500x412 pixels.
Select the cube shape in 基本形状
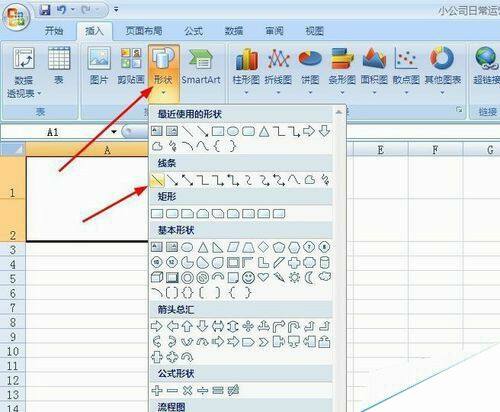pos(157,277)
